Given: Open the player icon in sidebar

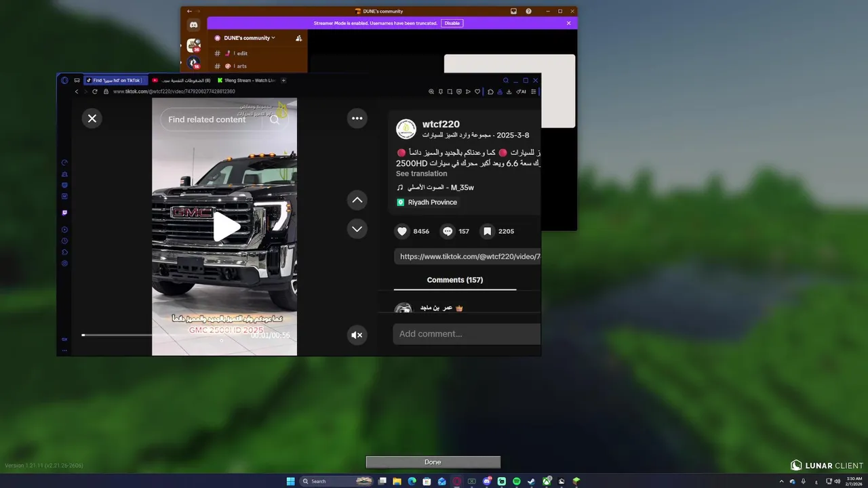Looking at the screenshot, I should tap(64, 230).
